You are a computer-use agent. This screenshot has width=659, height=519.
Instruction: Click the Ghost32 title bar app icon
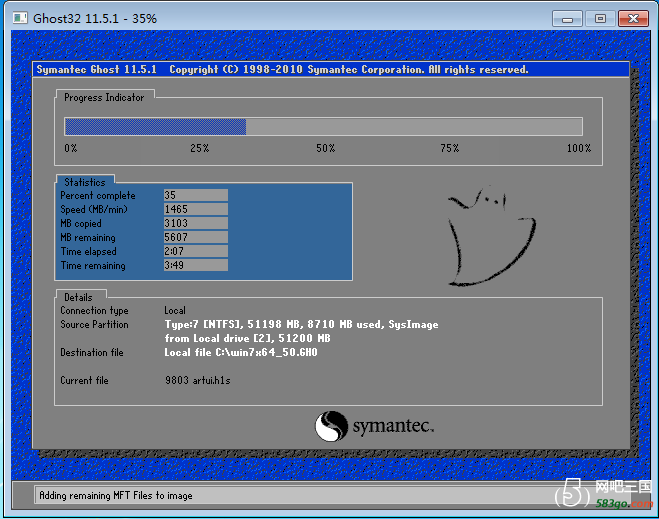(20, 18)
